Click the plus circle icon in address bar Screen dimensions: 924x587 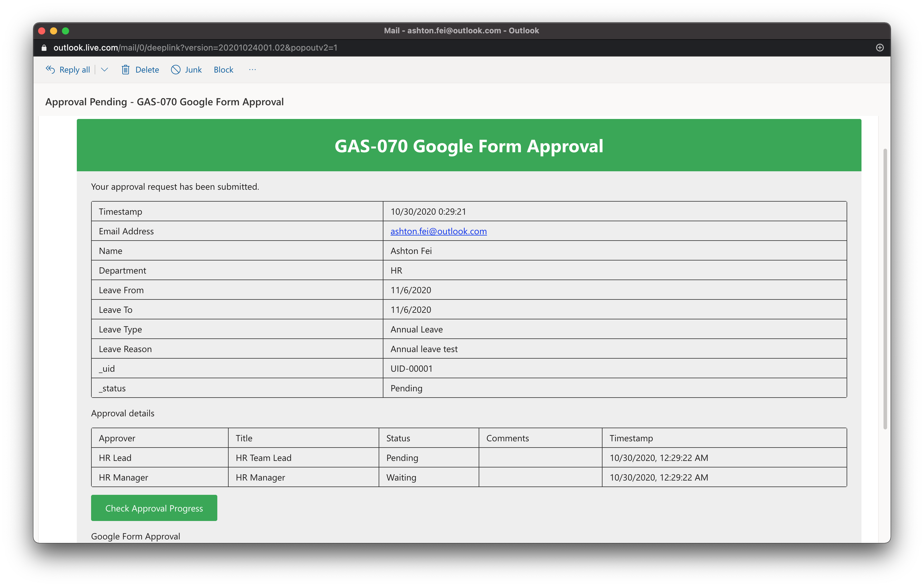point(880,48)
